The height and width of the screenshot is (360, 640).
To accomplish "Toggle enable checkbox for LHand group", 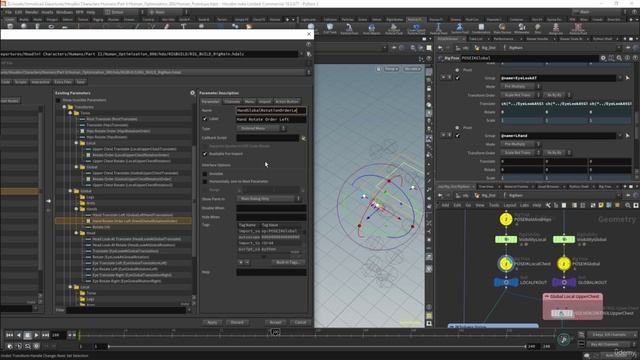I will pyautogui.click(x=458, y=136).
